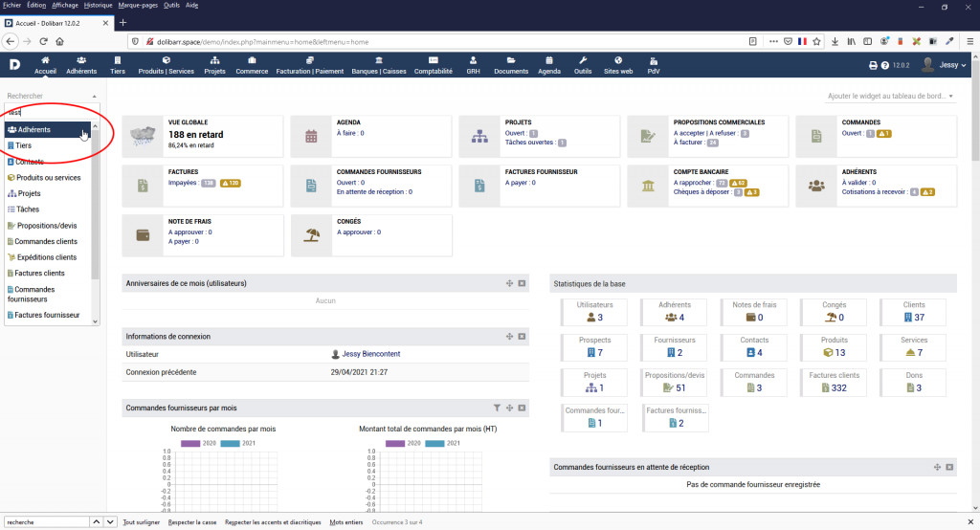Go to Banques | Caisses module
The image size is (980, 530).
point(379,65)
